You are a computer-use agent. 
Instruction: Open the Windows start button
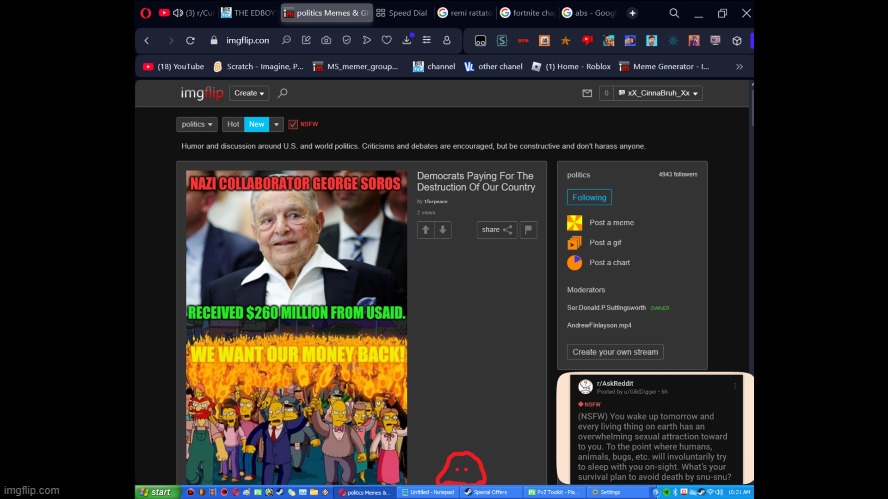[156, 492]
